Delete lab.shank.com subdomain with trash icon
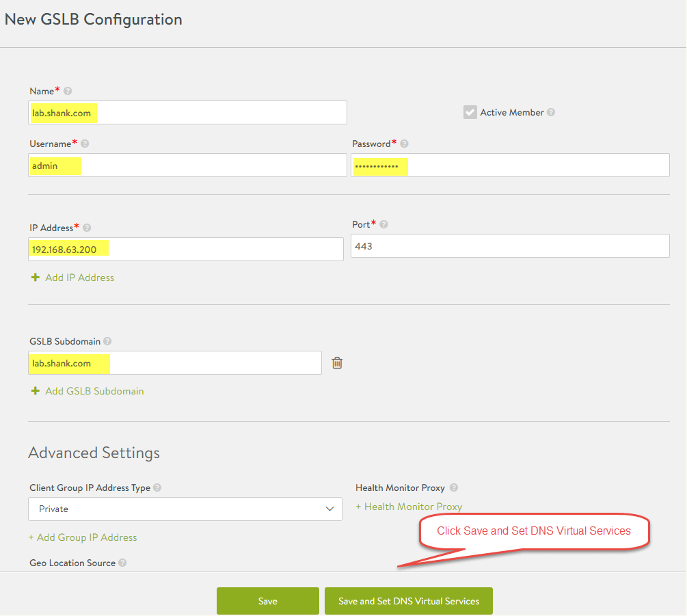 pyautogui.click(x=337, y=363)
